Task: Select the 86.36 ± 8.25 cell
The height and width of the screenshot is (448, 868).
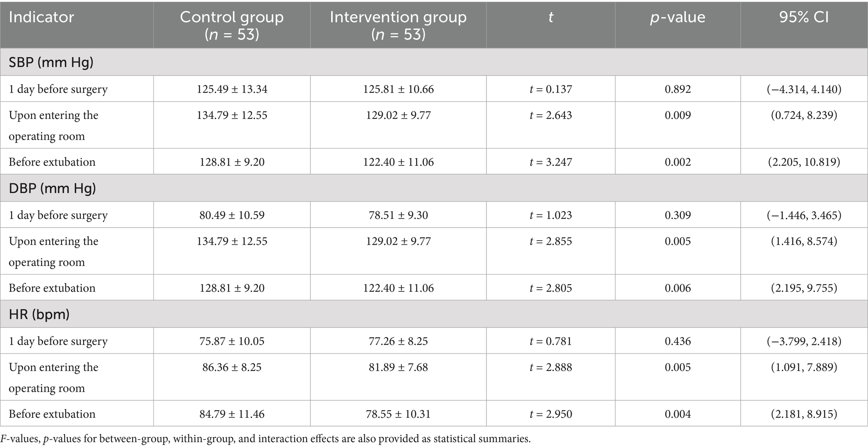Action: [232, 367]
